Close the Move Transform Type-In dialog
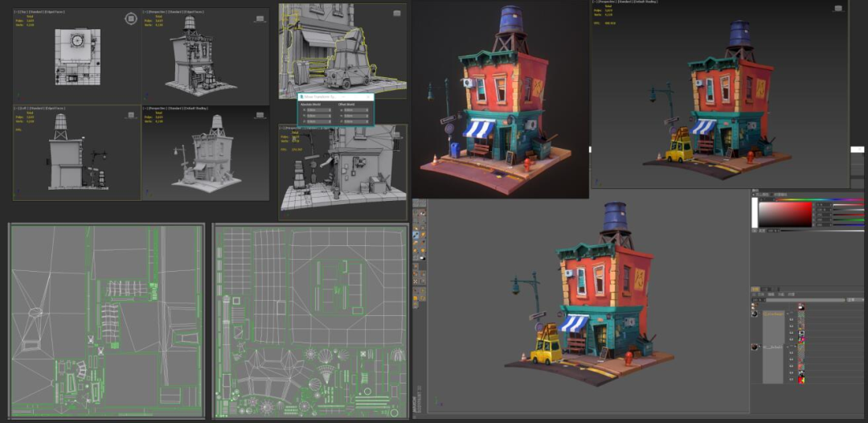Viewport: 868px width, 423px height. point(368,97)
